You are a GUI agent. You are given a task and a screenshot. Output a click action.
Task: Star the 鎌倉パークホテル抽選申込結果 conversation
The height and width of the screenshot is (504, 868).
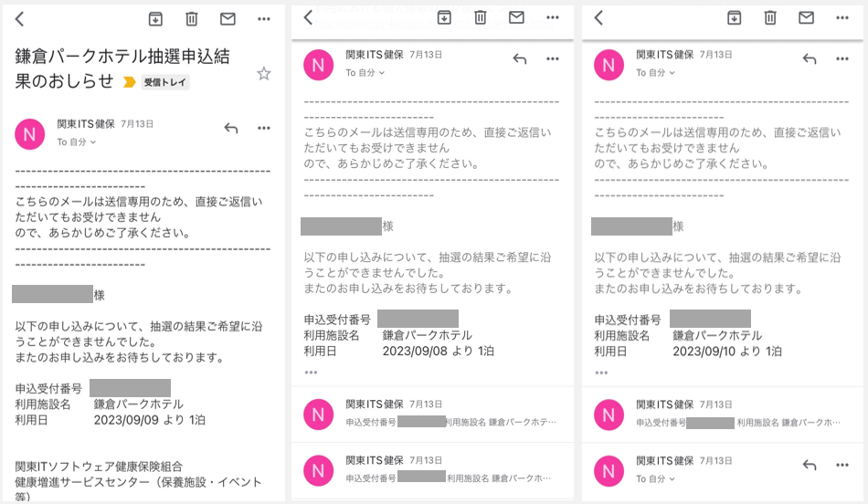(264, 74)
